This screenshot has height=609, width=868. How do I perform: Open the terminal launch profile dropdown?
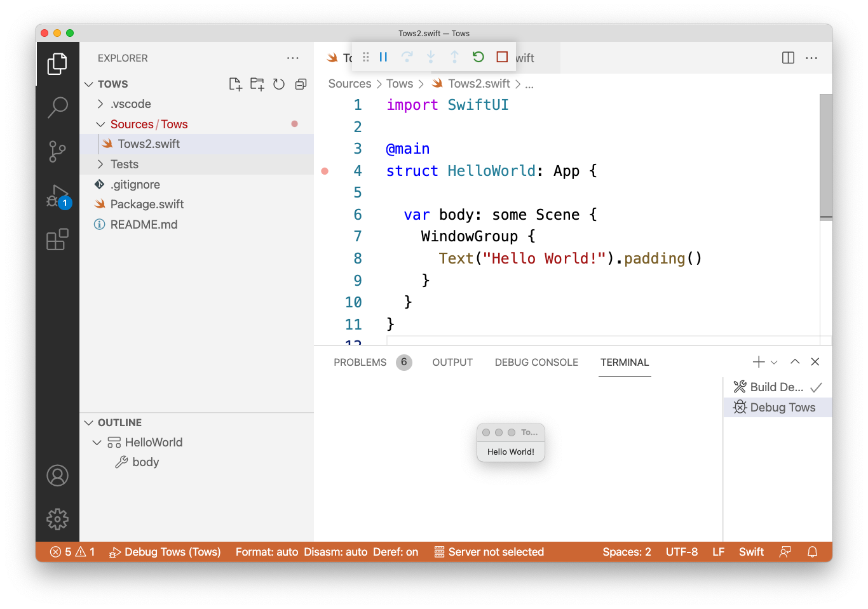(774, 362)
